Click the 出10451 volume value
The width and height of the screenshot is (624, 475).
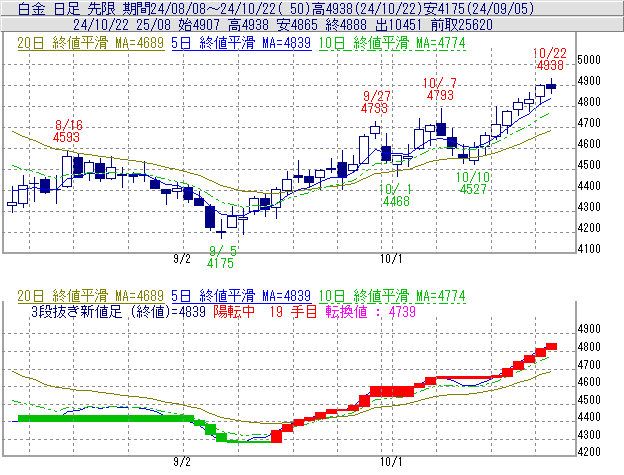click(398, 25)
